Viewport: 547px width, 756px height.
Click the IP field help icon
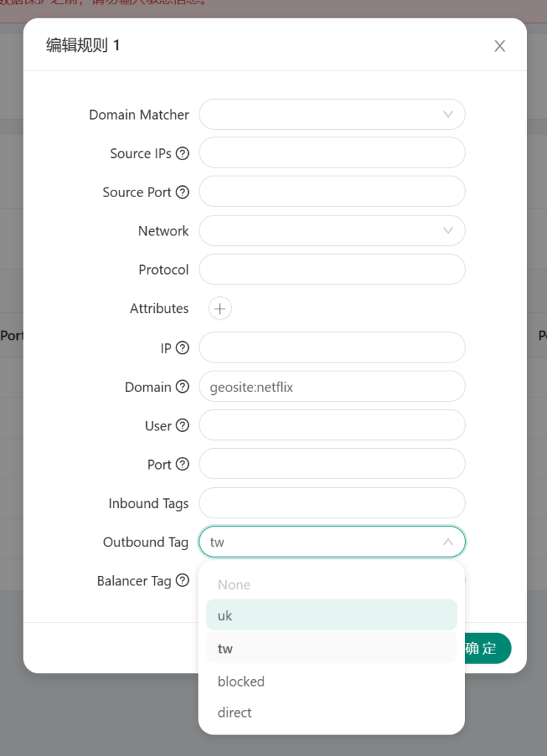[182, 348]
